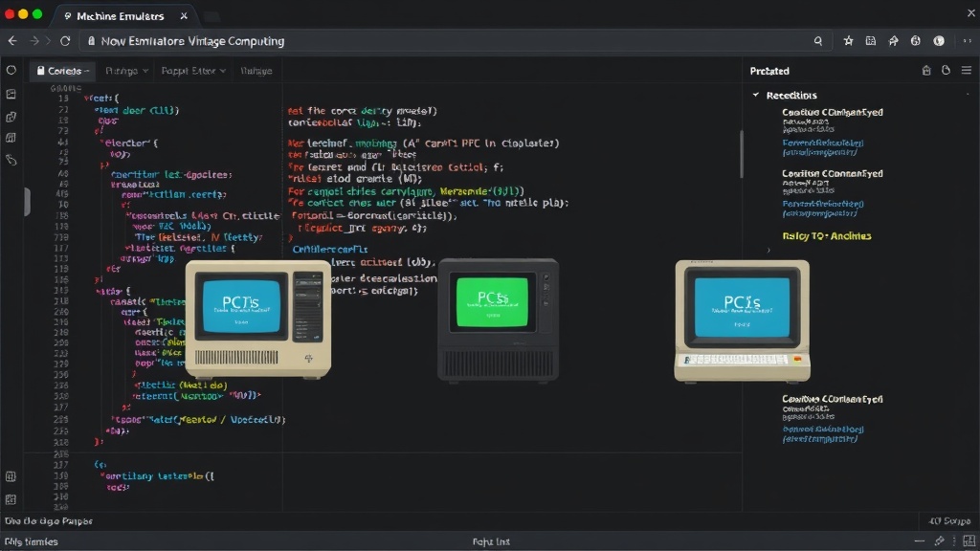This screenshot has width=980, height=551.
Task: Open the grid icon beside the star
Action: (x=871, y=40)
